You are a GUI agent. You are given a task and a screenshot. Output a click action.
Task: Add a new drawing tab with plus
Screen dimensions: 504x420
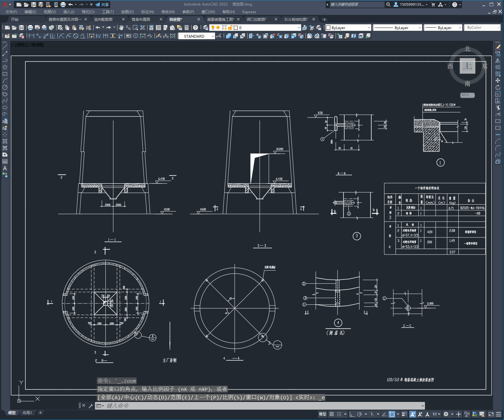point(324,19)
